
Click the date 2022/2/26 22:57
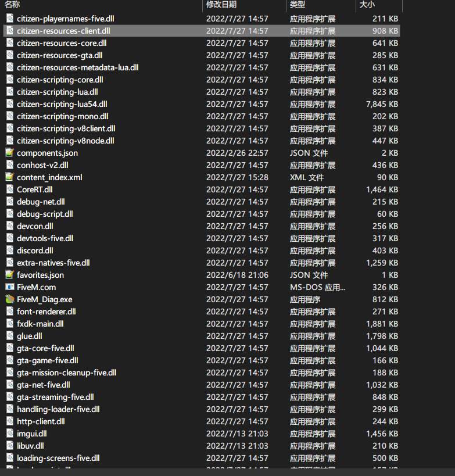237,153
